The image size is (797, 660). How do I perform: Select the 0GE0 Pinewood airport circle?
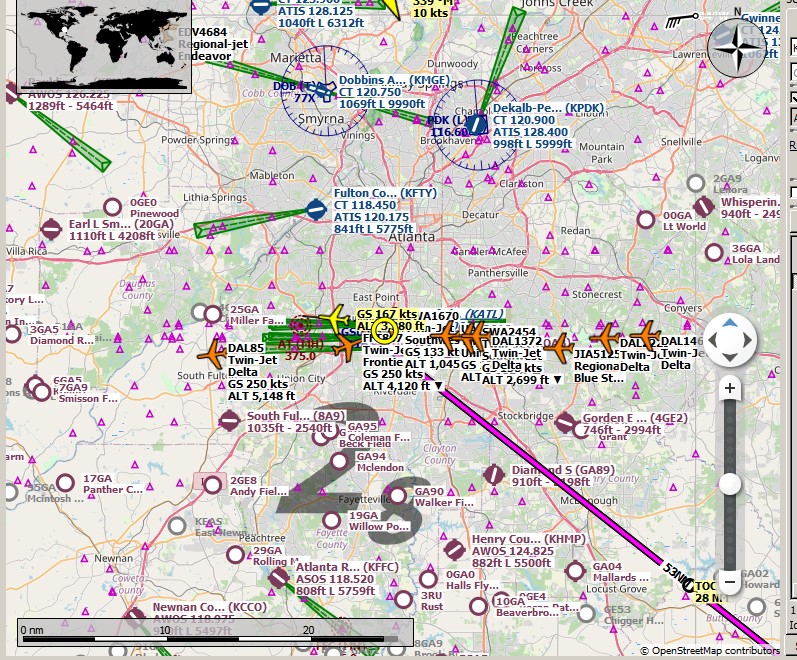[112, 207]
